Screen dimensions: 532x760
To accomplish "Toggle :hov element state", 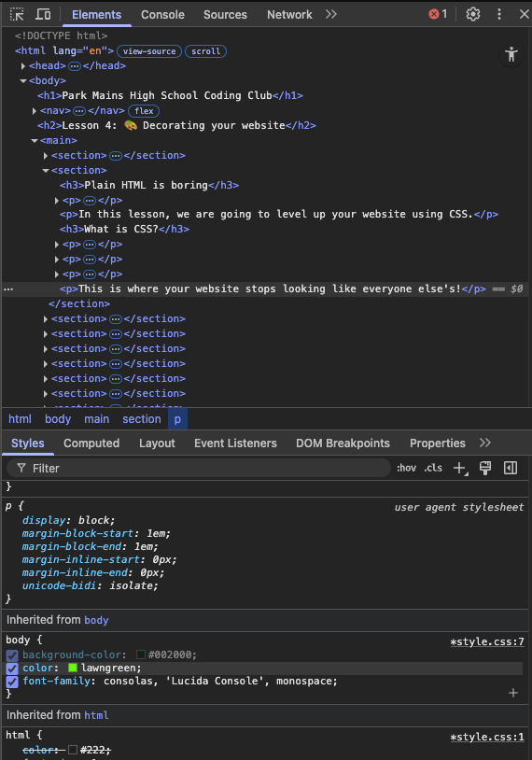I will [x=406, y=468].
